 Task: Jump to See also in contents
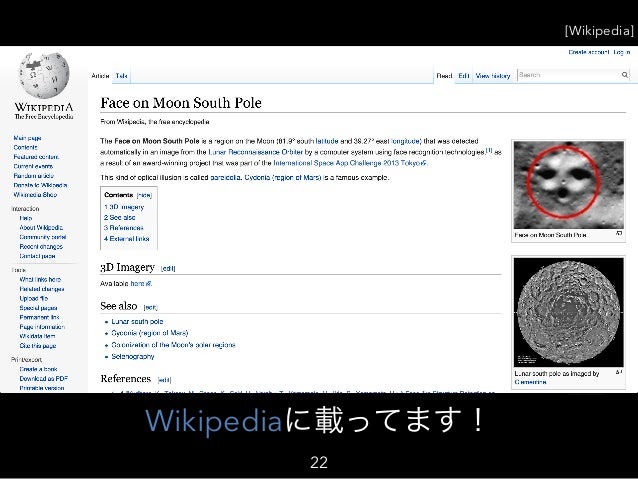tap(120, 218)
